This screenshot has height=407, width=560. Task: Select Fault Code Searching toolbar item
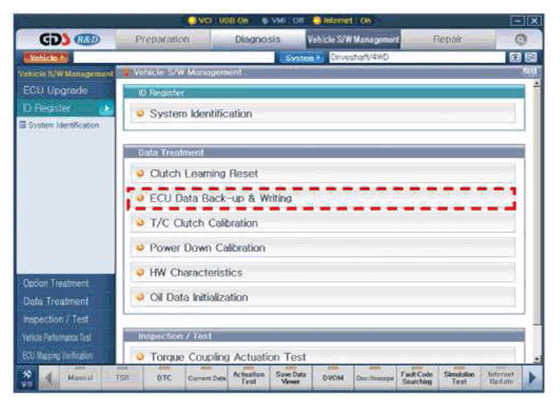[x=417, y=378]
